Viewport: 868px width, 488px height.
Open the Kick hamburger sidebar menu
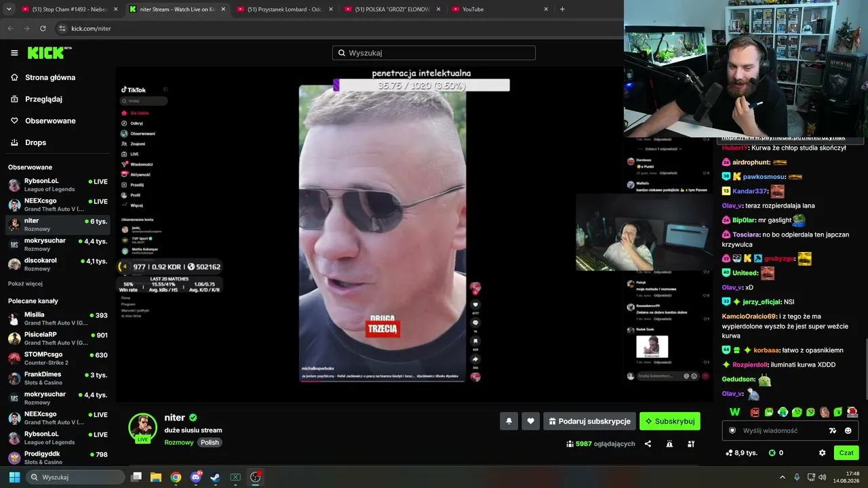[14, 53]
